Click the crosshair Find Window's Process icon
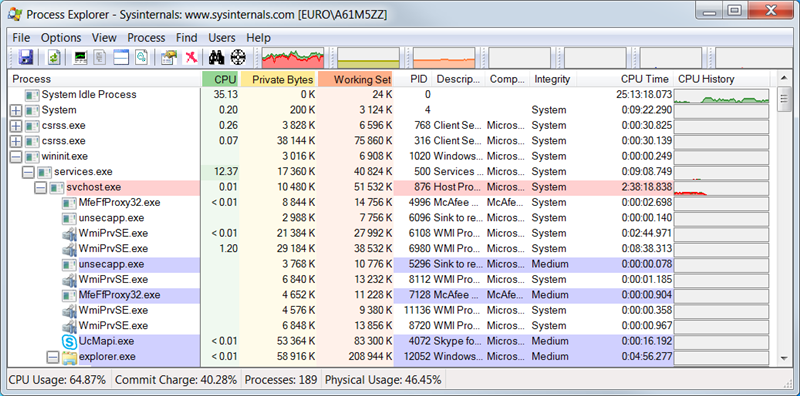The height and width of the screenshot is (396, 800). (x=238, y=57)
